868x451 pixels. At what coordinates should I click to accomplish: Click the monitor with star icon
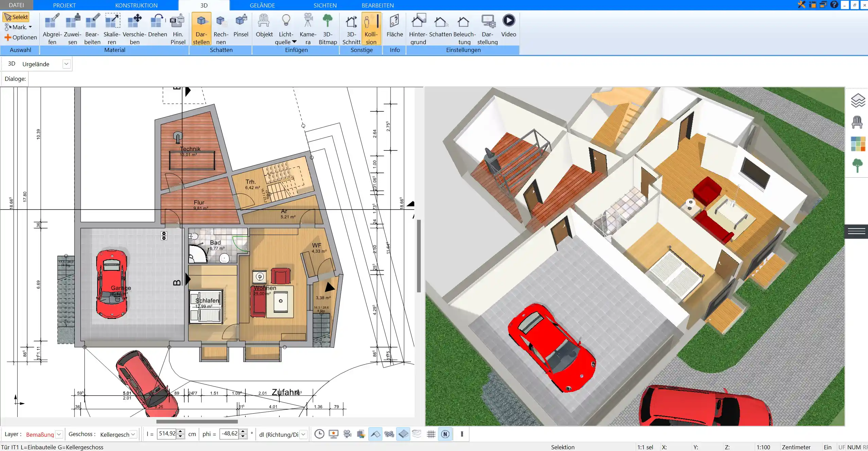click(333, 434)
